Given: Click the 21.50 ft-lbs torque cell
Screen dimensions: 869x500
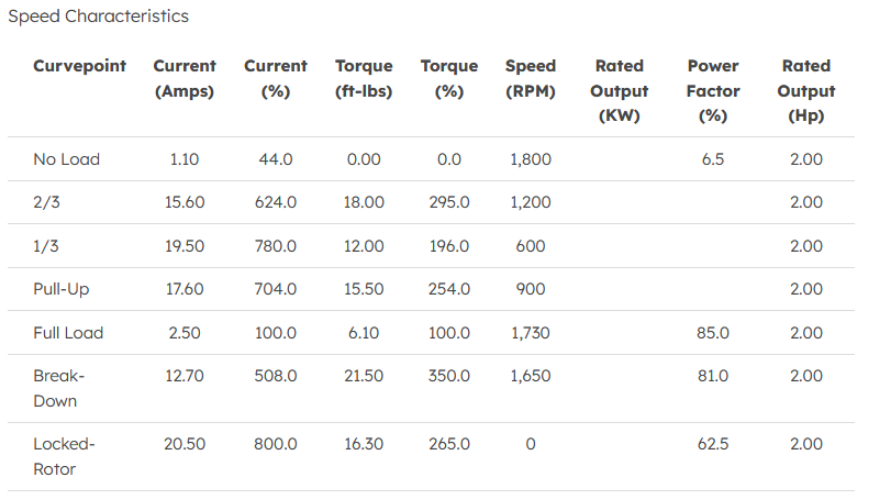Looking at the screenshot, I should pyautogui.click(x=364, y=376).
